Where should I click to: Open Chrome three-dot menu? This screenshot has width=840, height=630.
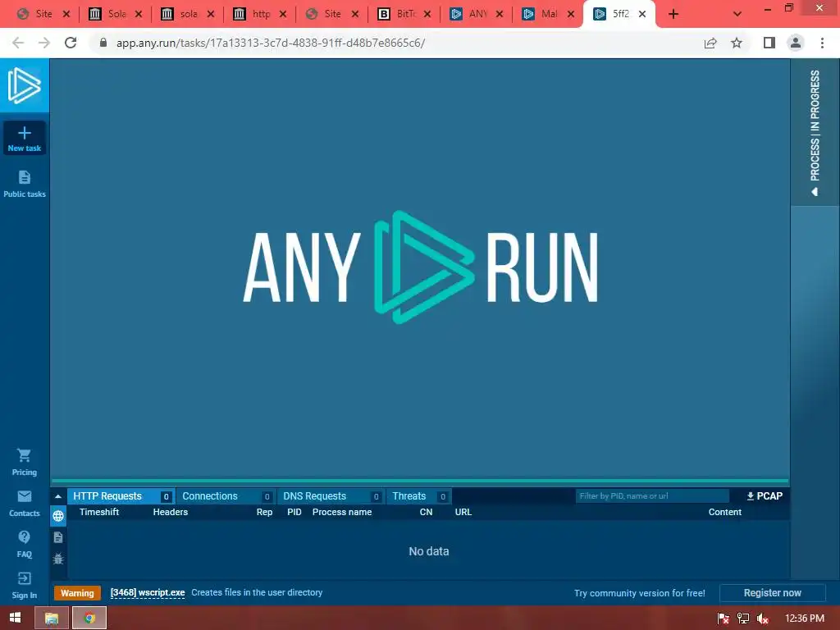click(x=822, y=43)
